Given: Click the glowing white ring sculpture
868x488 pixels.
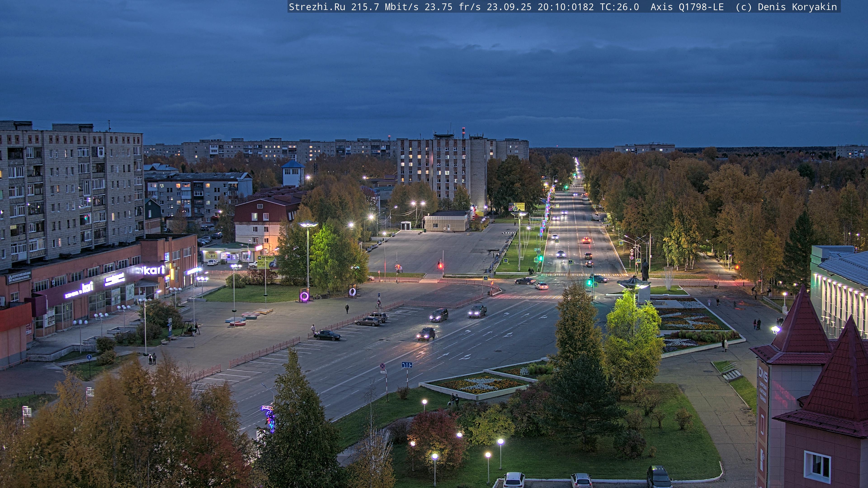Looking at the screenshot, I should (352, 292).
